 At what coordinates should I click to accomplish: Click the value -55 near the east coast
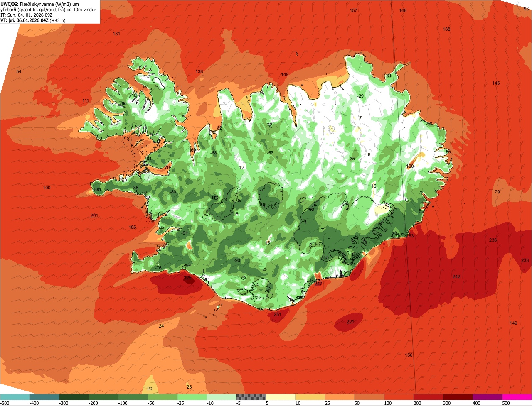pos(448,152)
